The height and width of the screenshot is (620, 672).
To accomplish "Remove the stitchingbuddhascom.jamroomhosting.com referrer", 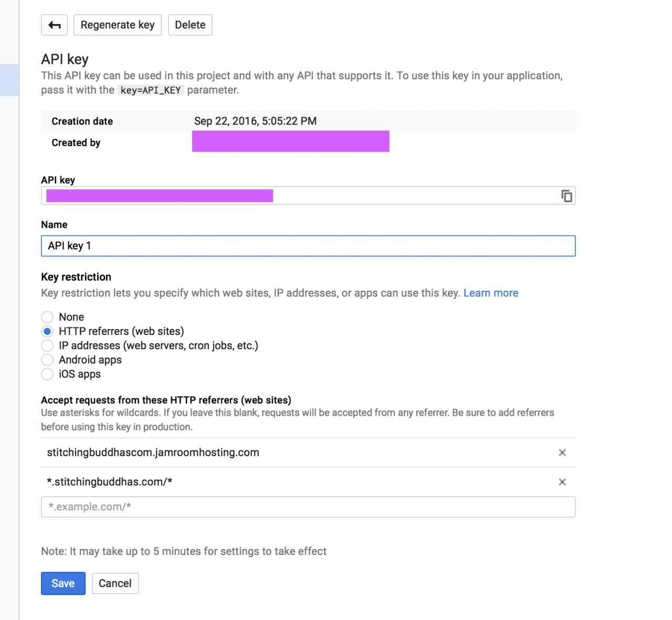I will point(562,453).
